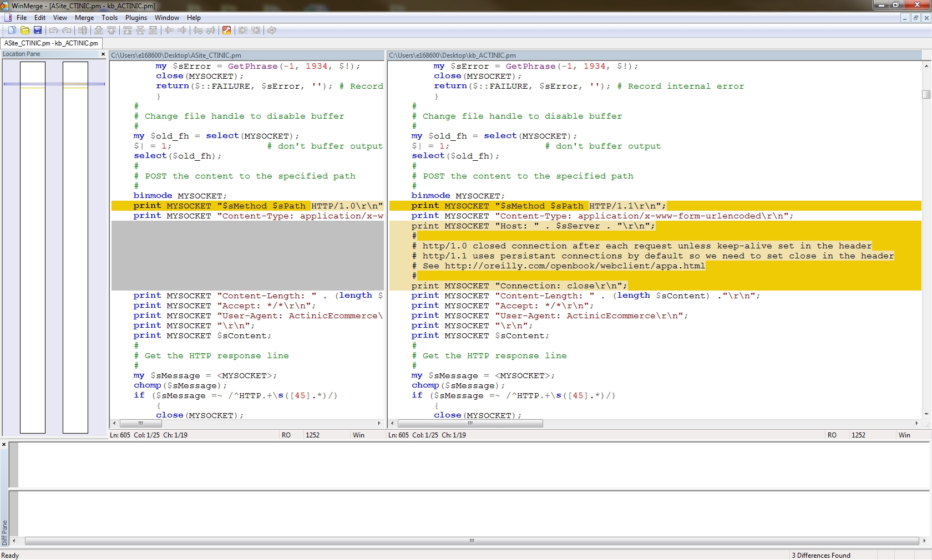Click the right pane vertical scrollbar thumb
The image size is (932, 560).
(x=926, y=94)
